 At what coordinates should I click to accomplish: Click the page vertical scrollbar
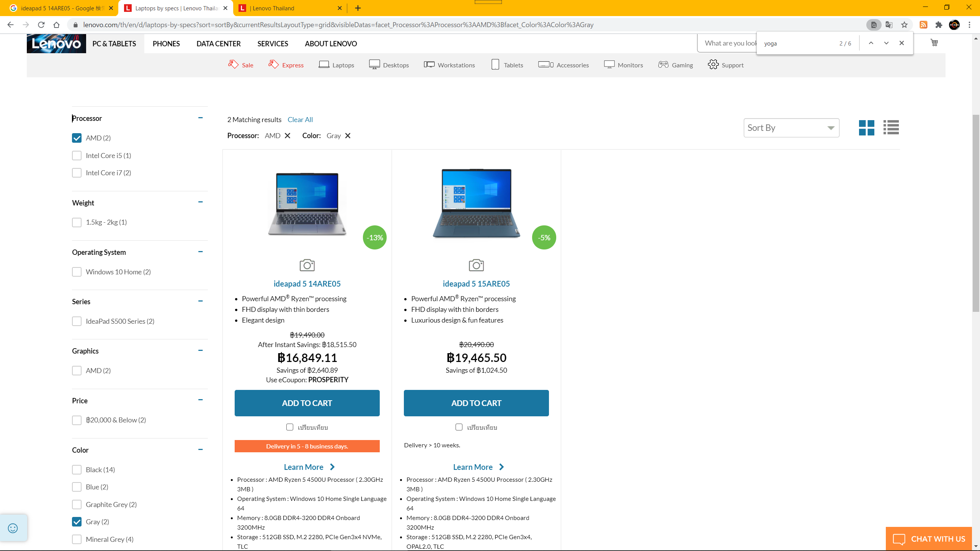pos(976,213)
